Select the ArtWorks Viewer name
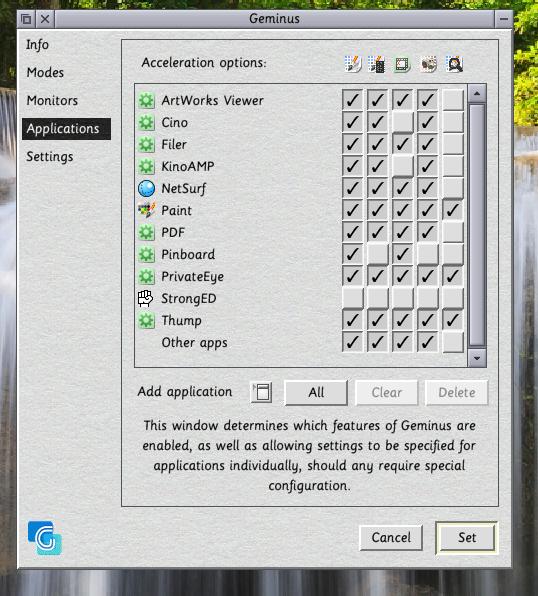 coord(213,101)
